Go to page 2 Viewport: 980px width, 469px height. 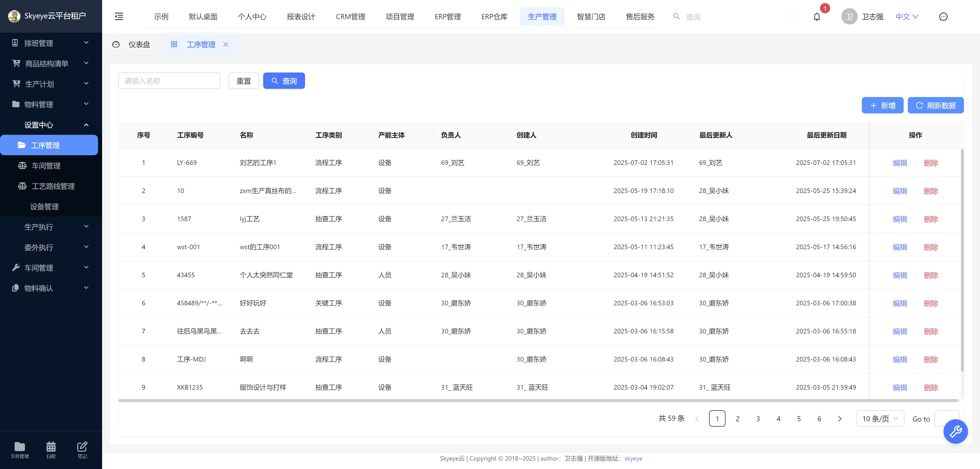[x=737, y=418]
